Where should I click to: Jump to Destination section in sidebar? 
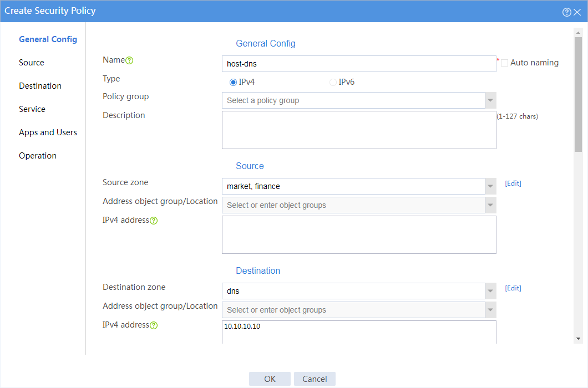[40, 86]
